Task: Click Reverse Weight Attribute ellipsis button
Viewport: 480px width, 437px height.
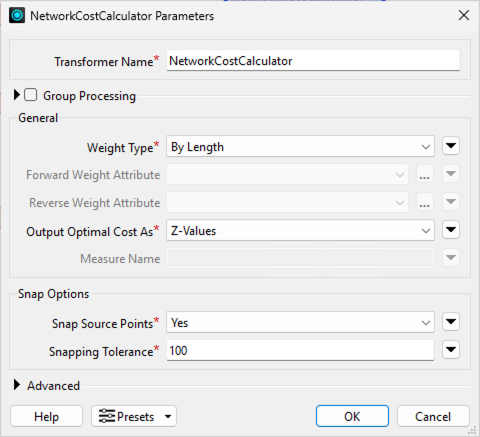Action: 425,202
